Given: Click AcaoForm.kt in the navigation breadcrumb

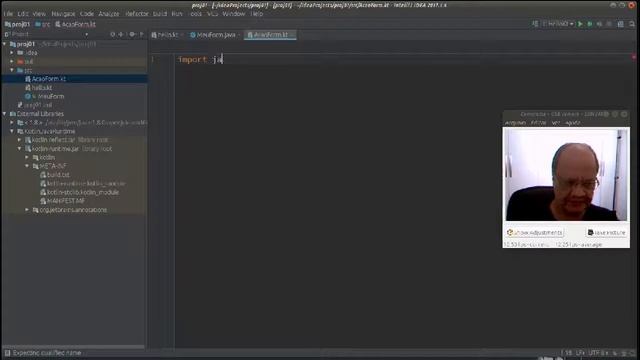Looking at the screenshot, I should (x=76, y=24).
